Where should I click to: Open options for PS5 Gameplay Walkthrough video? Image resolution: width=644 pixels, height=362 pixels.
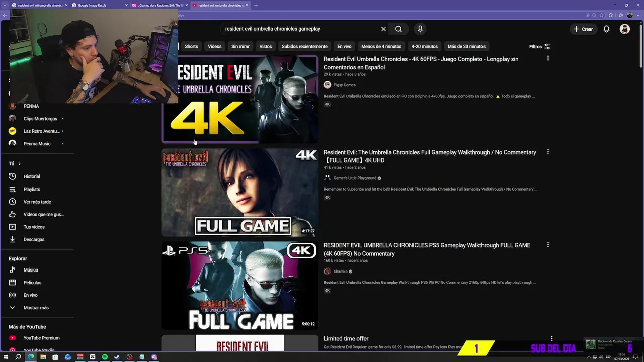pyautogui.click(x=548, y=245)
